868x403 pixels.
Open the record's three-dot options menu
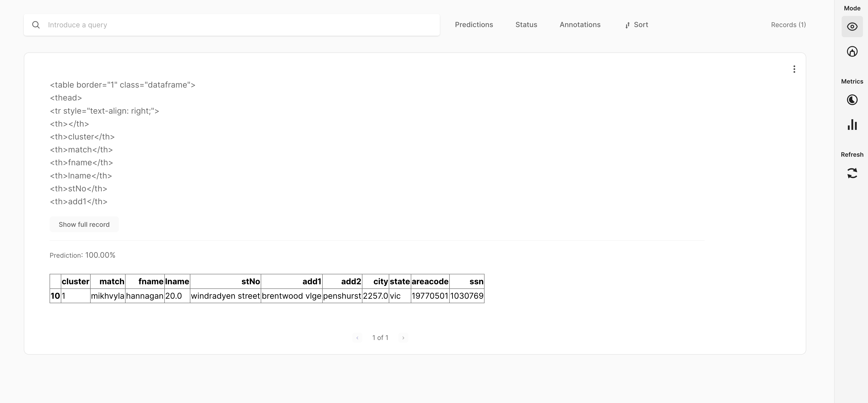click(794, 69)
